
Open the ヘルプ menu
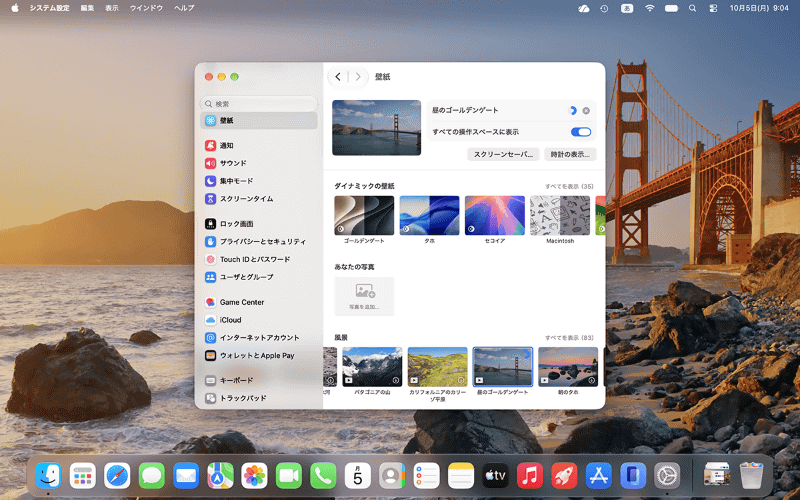click(x=184, y=8)
